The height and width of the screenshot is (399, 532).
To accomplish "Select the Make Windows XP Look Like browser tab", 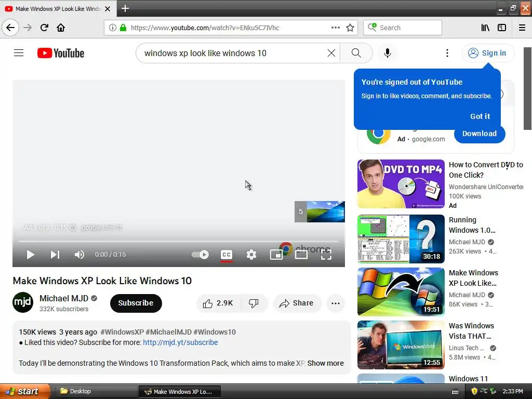I will (x=58, y=9).
